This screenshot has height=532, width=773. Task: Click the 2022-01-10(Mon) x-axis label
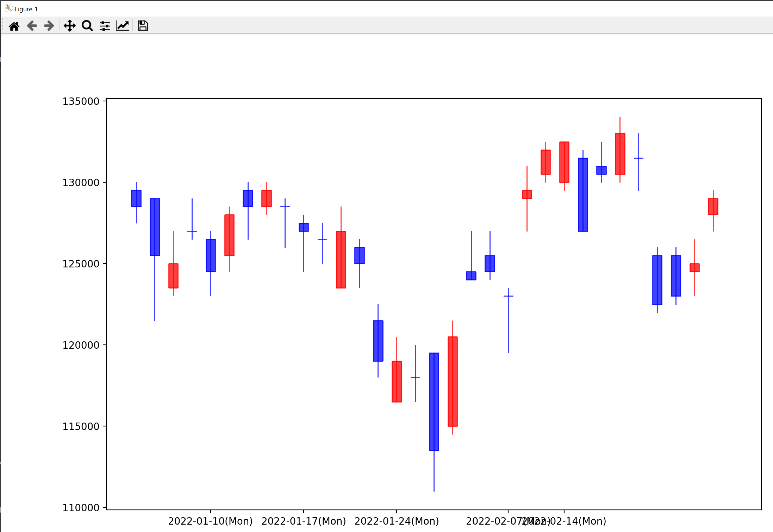click(210, 521)
